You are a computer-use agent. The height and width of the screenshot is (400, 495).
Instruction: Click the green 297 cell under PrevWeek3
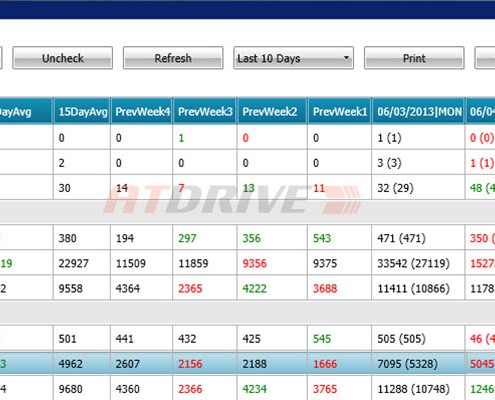click(x=205, y=238)
